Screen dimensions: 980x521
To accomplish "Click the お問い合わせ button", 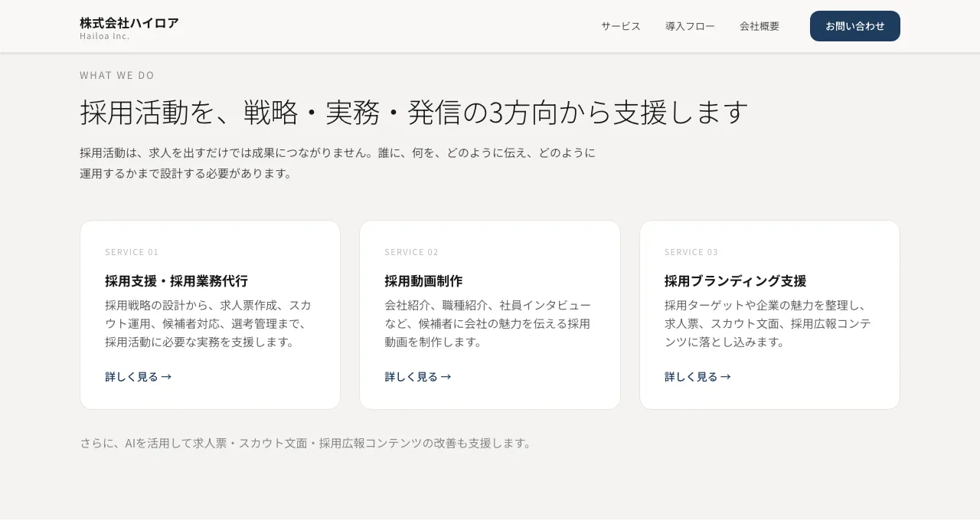I will [855, 26].
